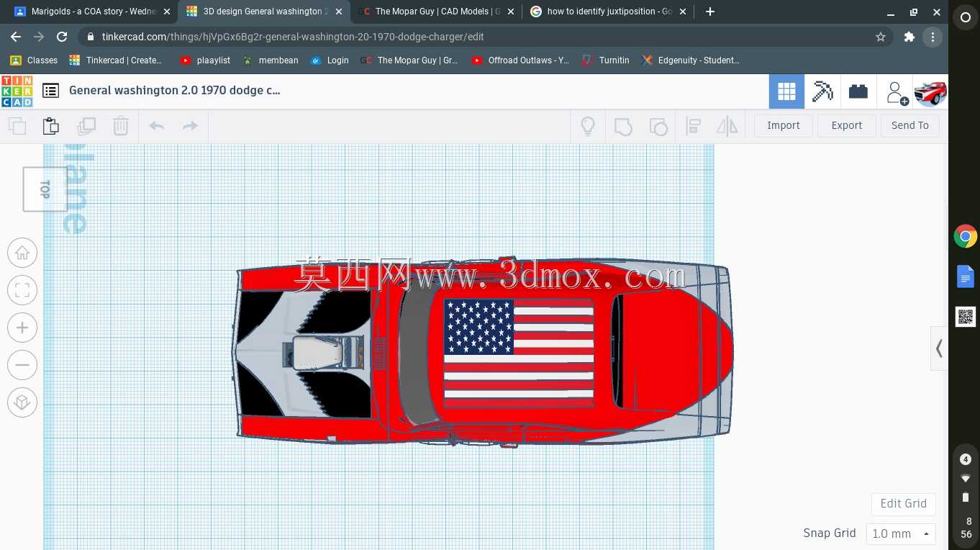Click the Group shapes icon
The width and height of the screenshot is (980, 550).
click(x=623, y=127)
